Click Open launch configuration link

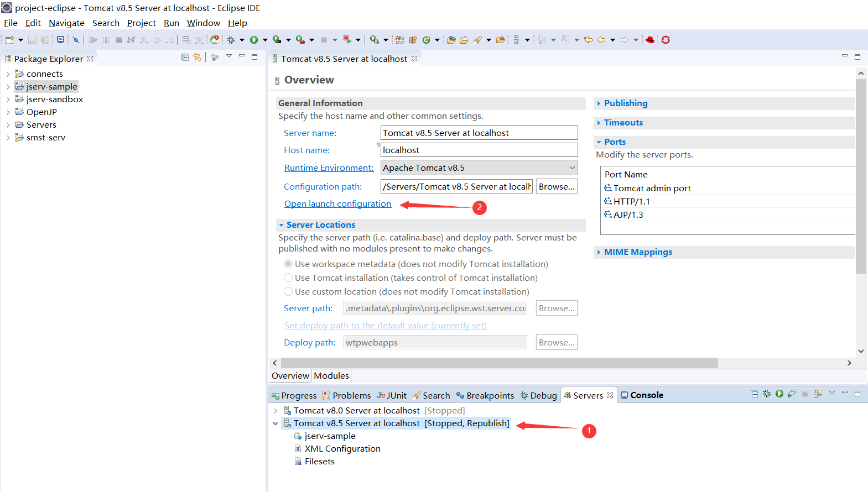[x=337, y=204]
